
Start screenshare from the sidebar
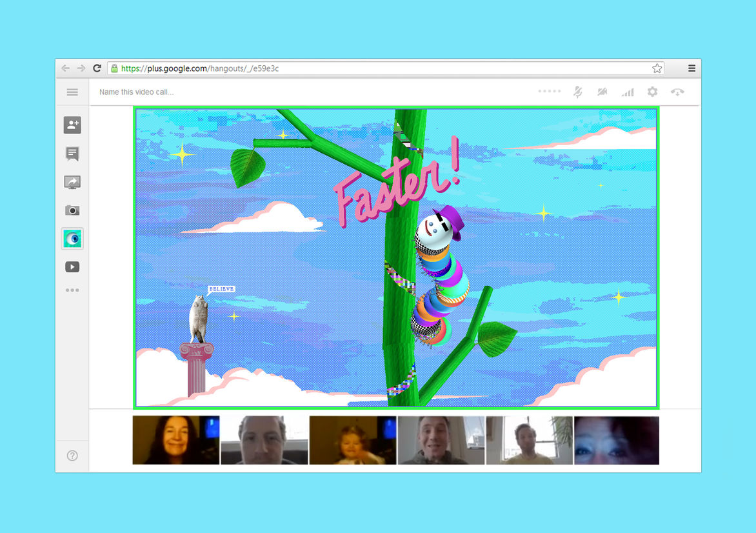72,182
